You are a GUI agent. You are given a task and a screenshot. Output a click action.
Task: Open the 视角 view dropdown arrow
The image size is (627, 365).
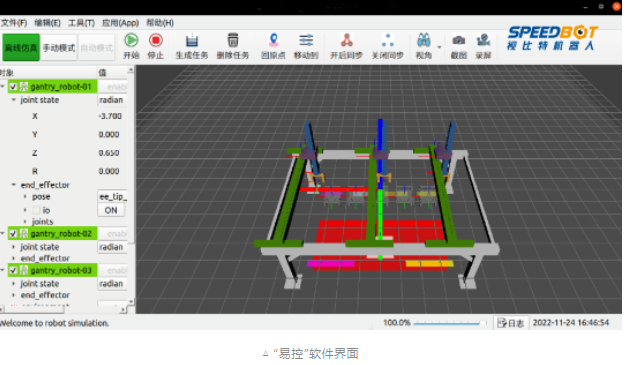pyautogui.click(x=439, y=47)
